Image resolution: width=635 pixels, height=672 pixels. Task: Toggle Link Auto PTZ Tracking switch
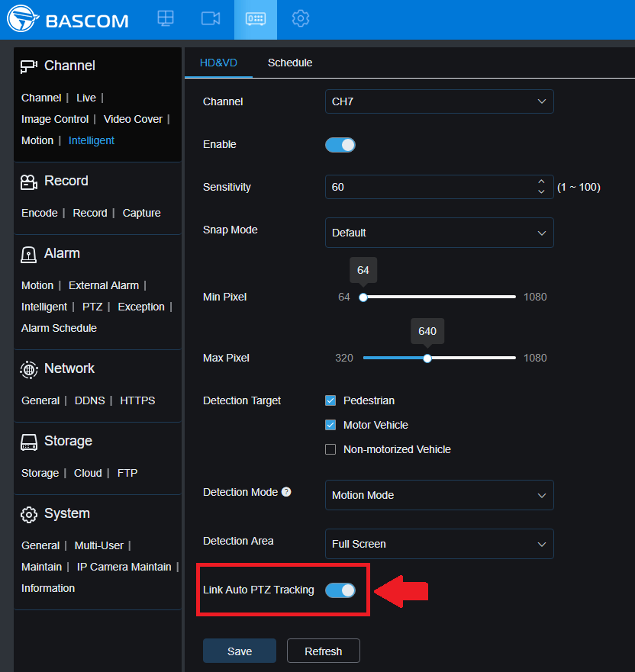coord(340,590)
